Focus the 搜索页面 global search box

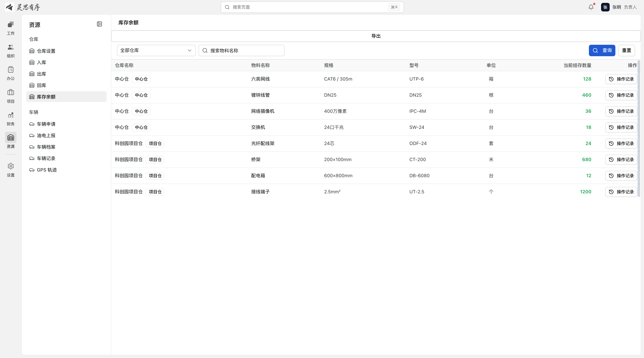tap(312, 7)
